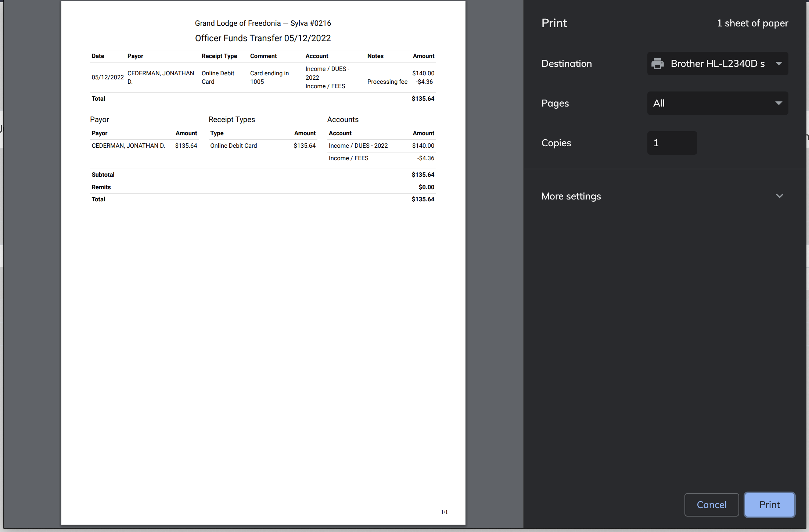
Task: Open the Pages dropdown set to All
Action: pyautogui.click(x=718, y=103)
